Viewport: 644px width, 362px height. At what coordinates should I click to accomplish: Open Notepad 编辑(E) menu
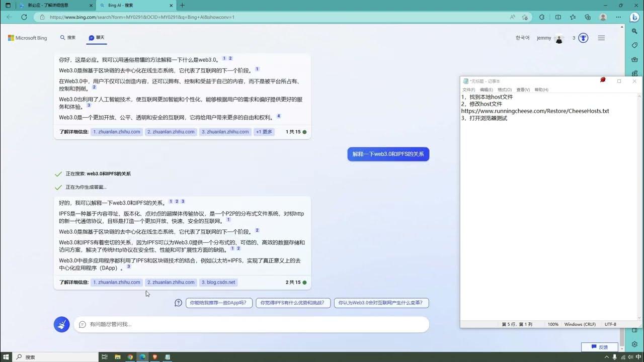click(x=486, y=89)
